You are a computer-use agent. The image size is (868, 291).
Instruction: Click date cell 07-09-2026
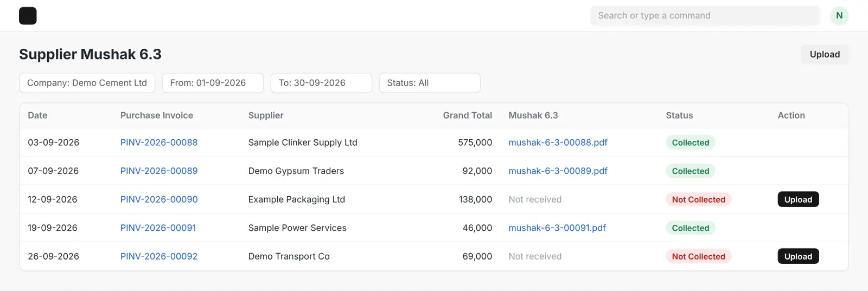click(53, 171)
